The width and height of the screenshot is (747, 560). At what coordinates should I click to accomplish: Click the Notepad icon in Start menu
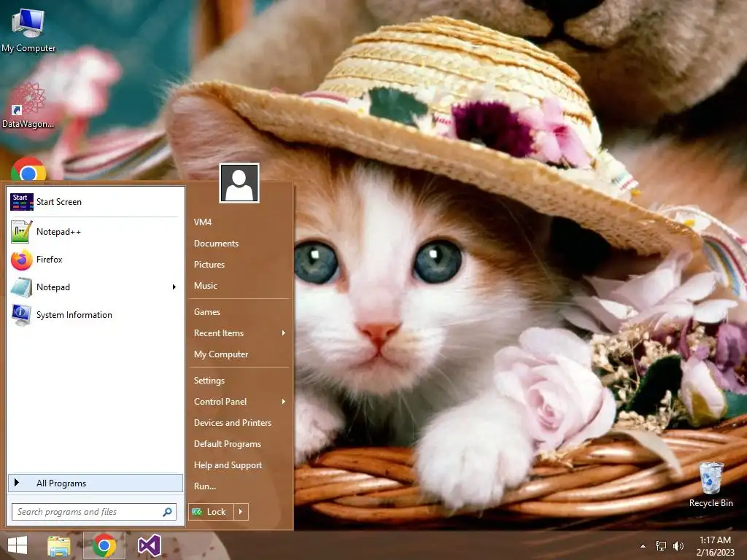[21, 287]
